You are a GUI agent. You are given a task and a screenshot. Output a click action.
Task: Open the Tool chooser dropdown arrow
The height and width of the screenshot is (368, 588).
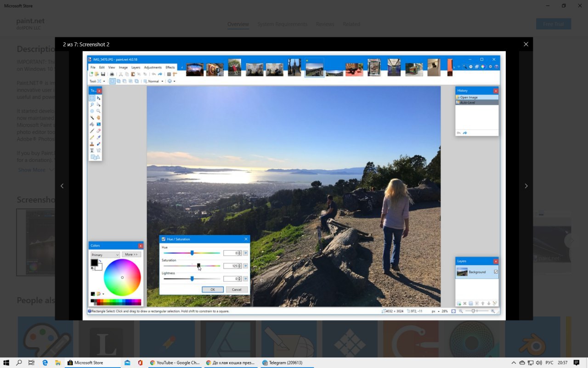pos(104,81)
